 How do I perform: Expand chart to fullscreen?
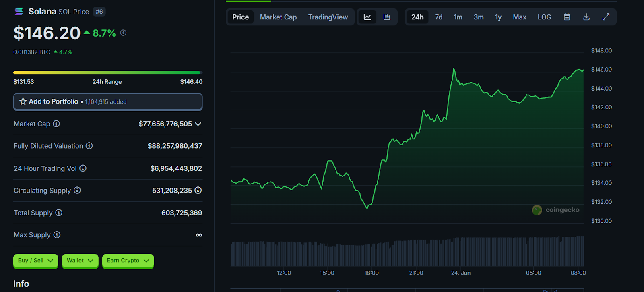point(606,17)
